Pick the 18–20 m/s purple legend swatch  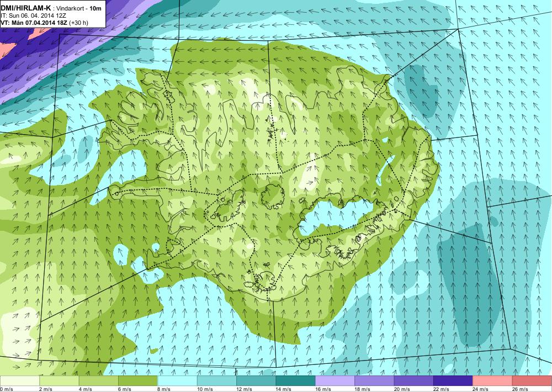tap(375, 381)
